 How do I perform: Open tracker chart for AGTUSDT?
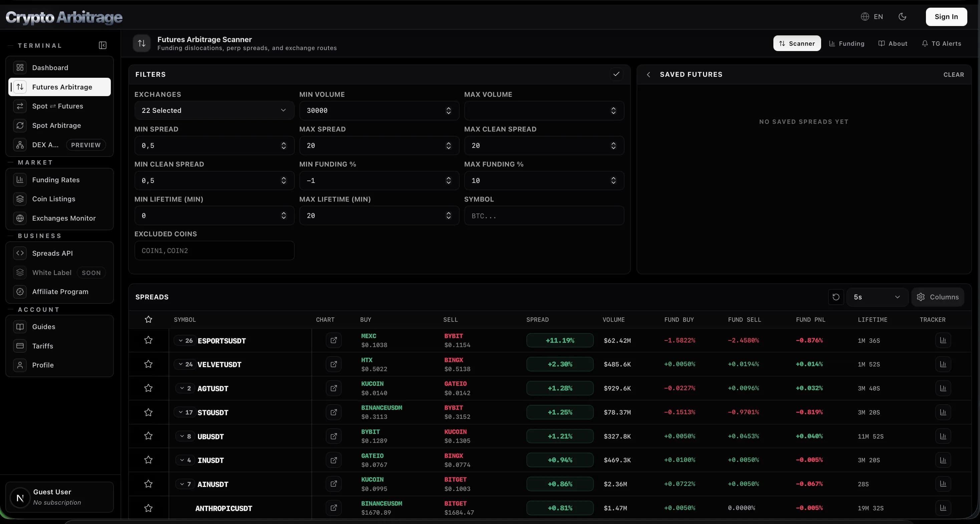(x=943, y=388)
